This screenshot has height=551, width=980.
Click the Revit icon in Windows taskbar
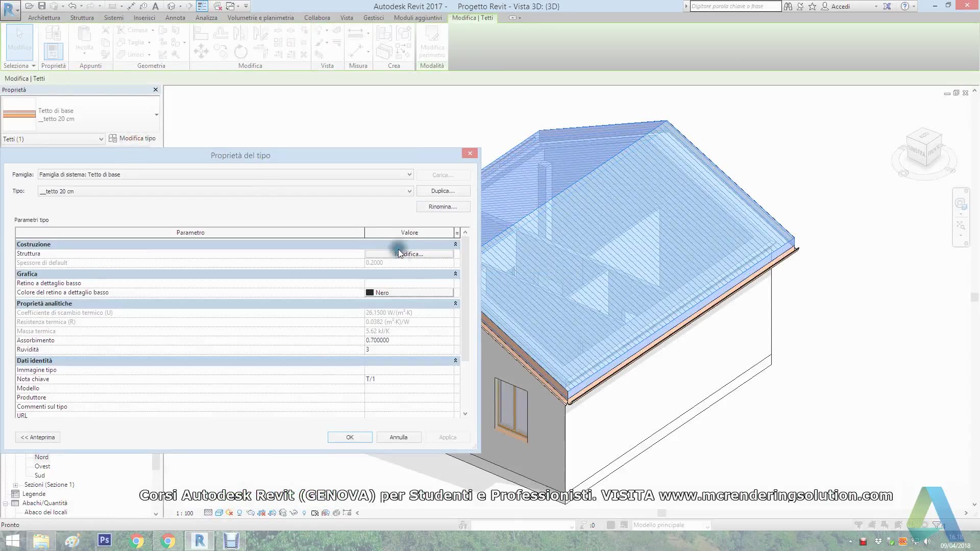tap(200, 541)
